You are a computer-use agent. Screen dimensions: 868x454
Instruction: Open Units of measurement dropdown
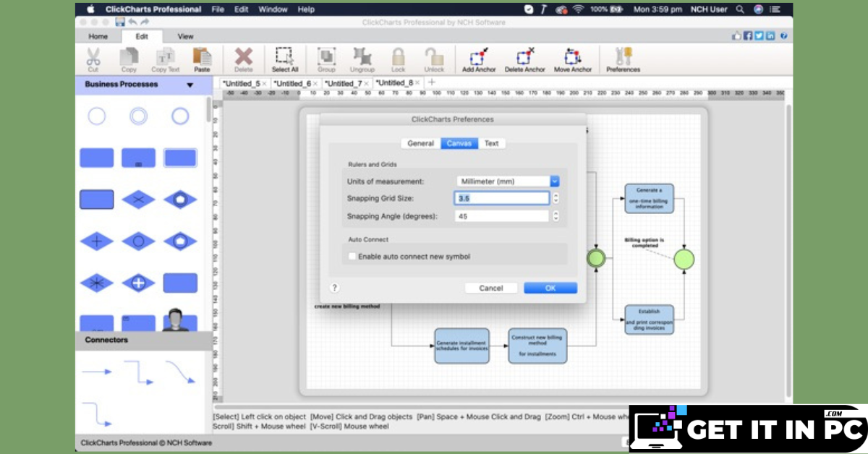click(x=508, y=181)
